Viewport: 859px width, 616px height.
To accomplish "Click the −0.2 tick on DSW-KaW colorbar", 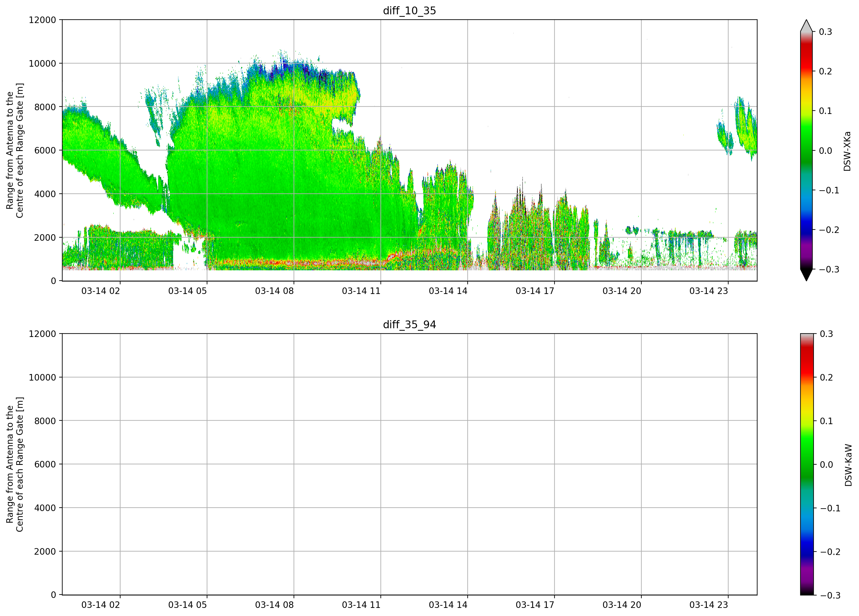I will (830, 552).
